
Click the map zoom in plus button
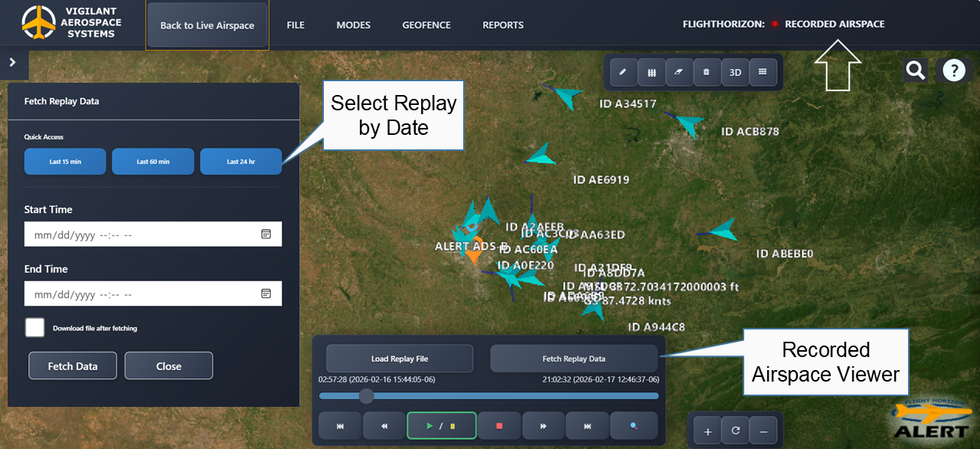pyautogui.click(x=707, y=431)
